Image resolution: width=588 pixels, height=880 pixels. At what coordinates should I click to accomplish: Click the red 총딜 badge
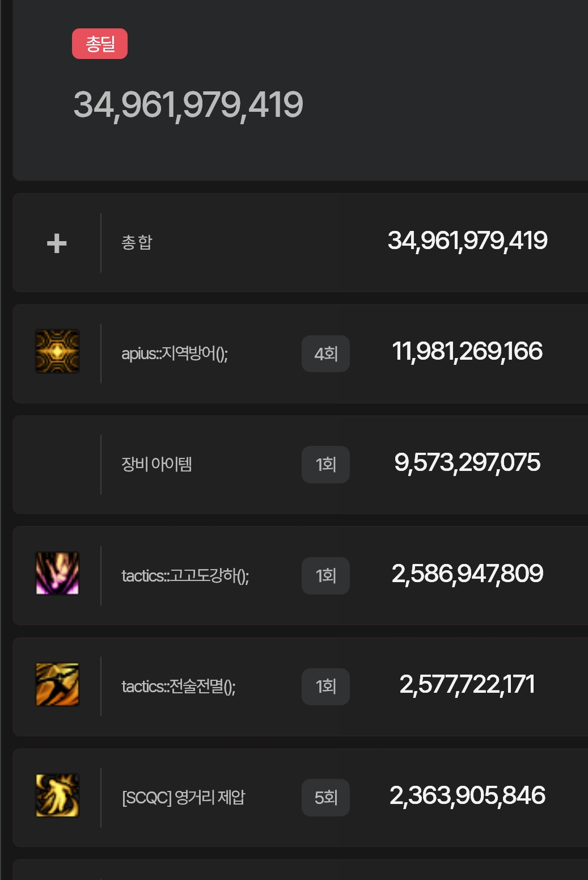pos(100,44)
